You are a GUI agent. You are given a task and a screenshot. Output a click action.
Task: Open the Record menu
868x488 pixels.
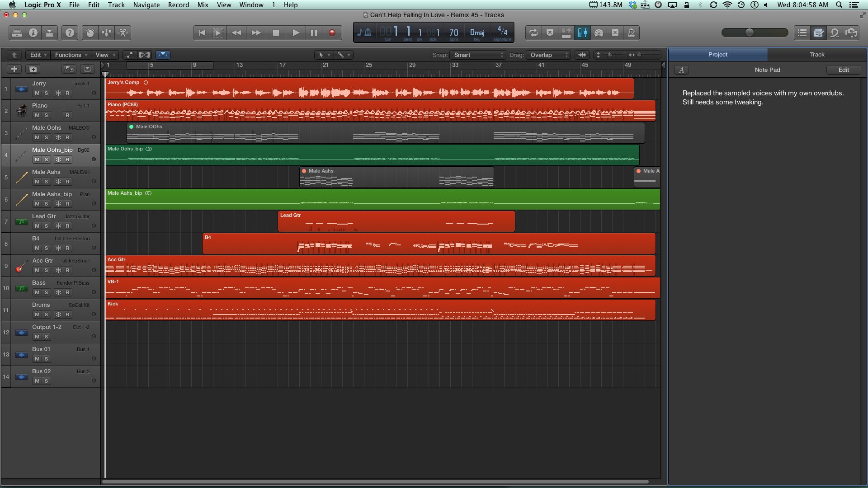click(179, 5)
